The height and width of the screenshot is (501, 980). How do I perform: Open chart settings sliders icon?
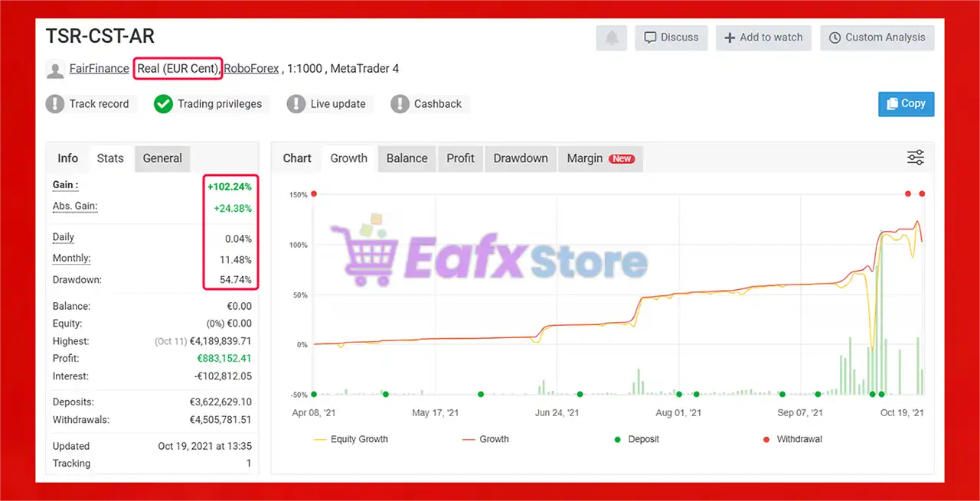[916, 158]
